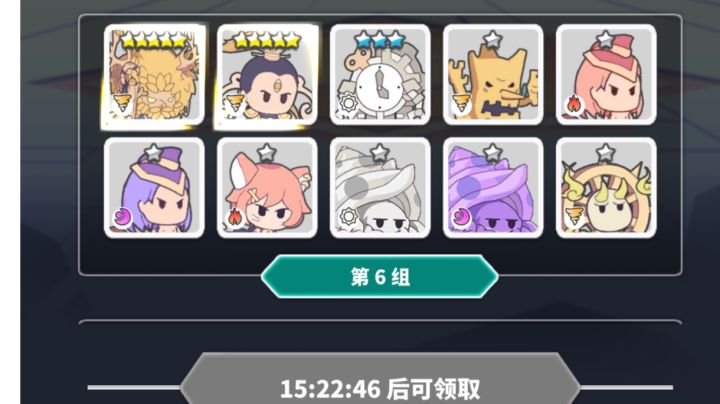Pick the pink-haired girl with red hat

click(606, 75)
